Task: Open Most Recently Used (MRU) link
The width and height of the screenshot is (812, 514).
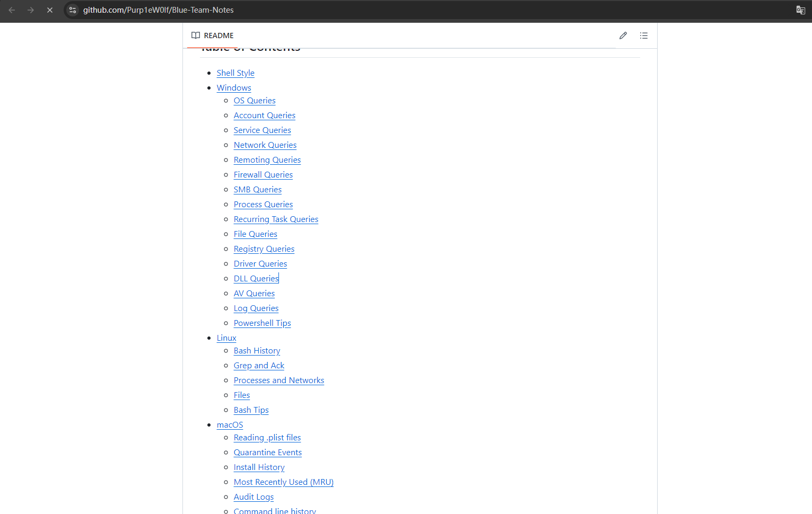Action: [284, 482]
